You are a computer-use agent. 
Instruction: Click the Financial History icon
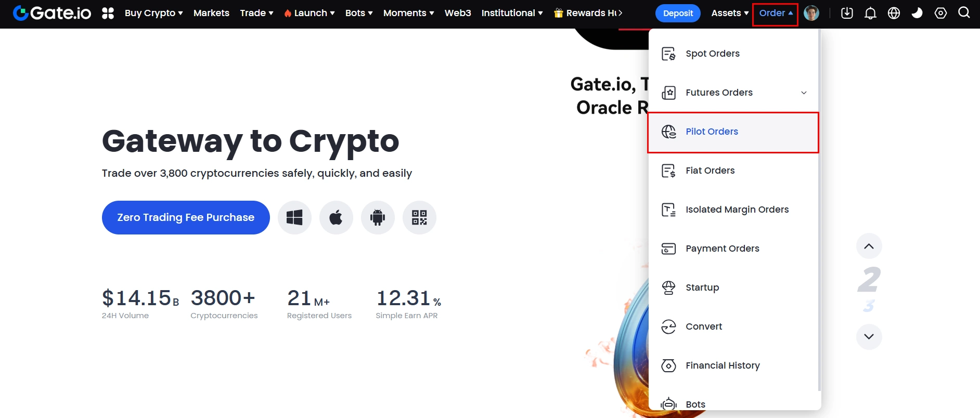click(x=668, y=365)
